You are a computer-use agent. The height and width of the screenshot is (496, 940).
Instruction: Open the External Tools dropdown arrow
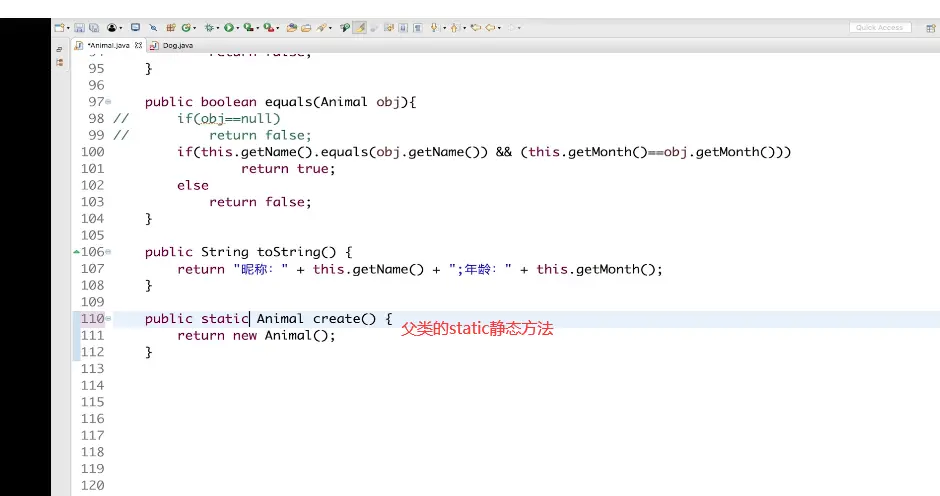pos(278,28)
